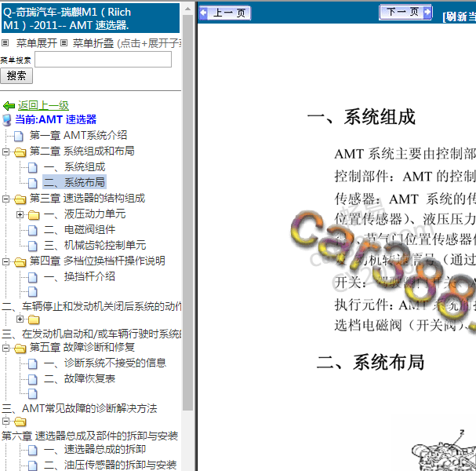Collapse node above 第六章 速选器总成 entry
The width and height of the screenshot is (476, 471).
5,422
